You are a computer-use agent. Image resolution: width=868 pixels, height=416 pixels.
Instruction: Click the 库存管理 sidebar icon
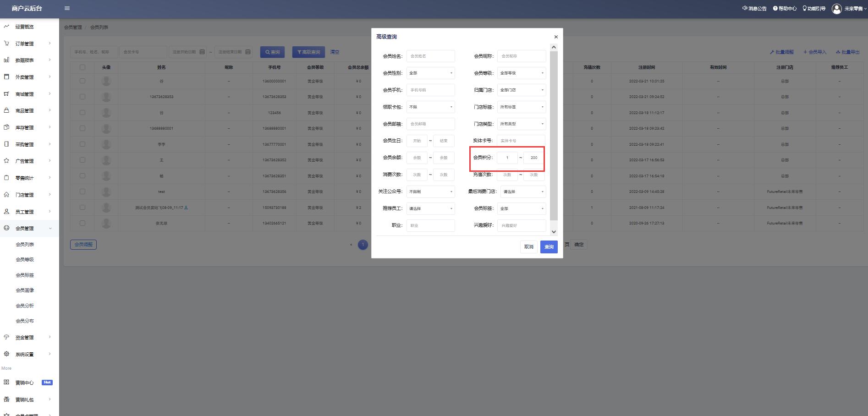pyautogui.click(x=6, y=127)
